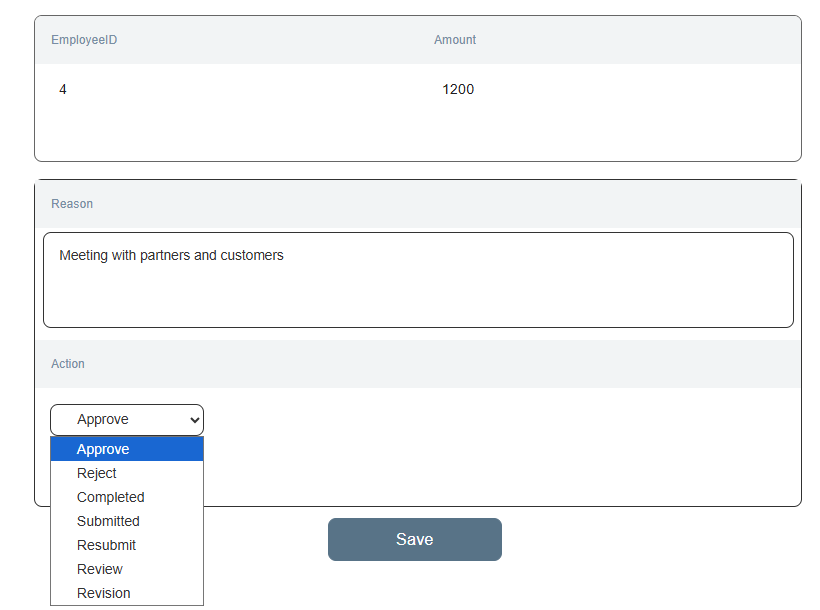Focus the empty area of Reason textarea
The image size is (820, 610).
click(418, 295)
